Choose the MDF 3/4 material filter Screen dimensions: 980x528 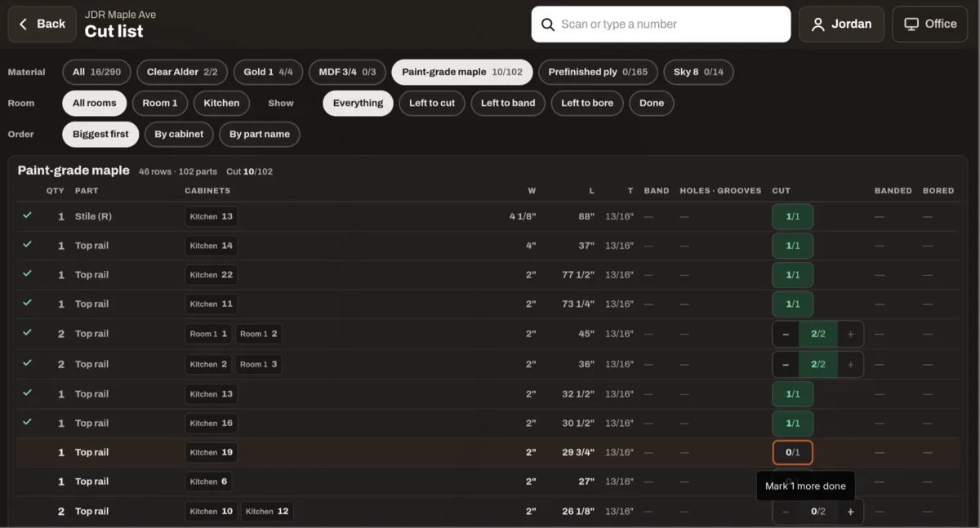tap(347, 72)
